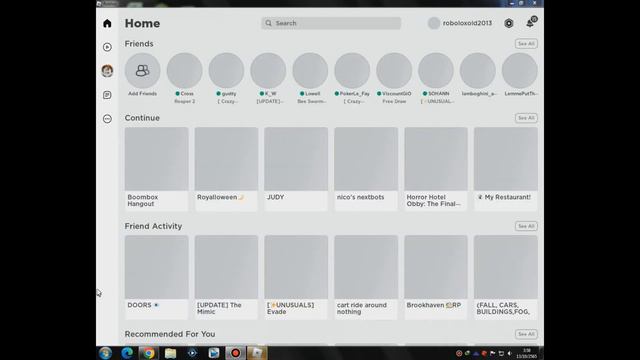Open friend SOHANN's avatar
This screenshot has height=360, width=640.
(436, 71)
